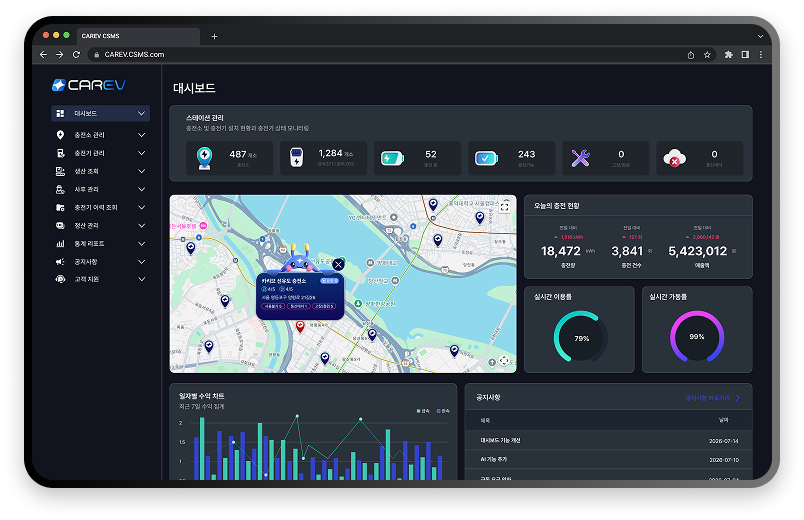Expand the 충전소 관리 chevron
Viewport: 804px width, 520px height.
[x=142, y=135]
